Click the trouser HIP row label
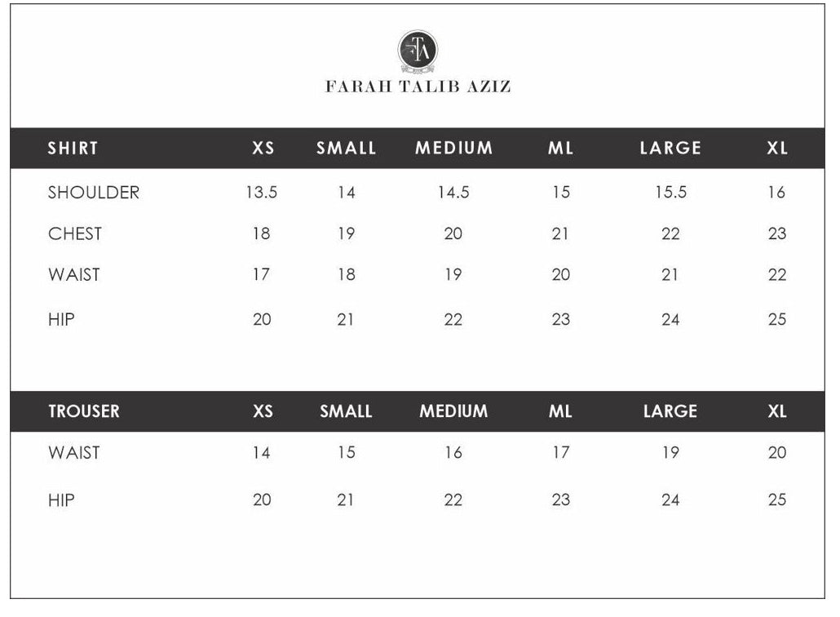Viewport: 840px width, 617px height. pos(61,499)
